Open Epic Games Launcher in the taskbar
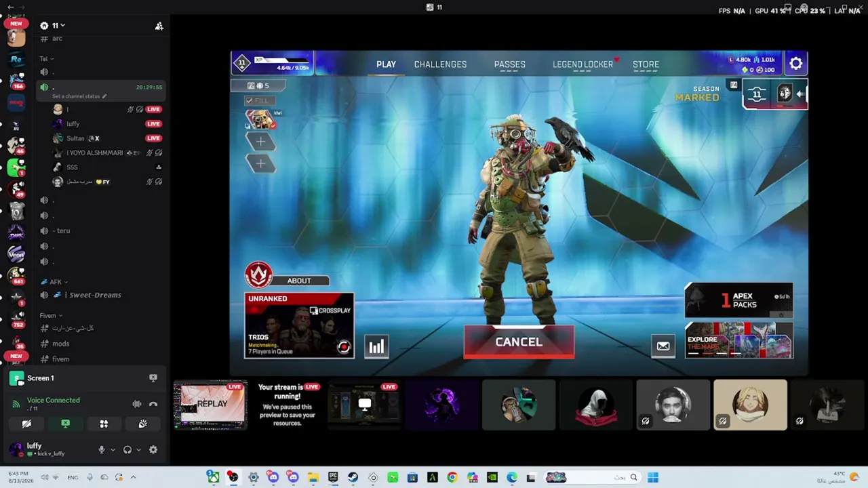This screenshot has height=488, width=868. pos(333,477)
